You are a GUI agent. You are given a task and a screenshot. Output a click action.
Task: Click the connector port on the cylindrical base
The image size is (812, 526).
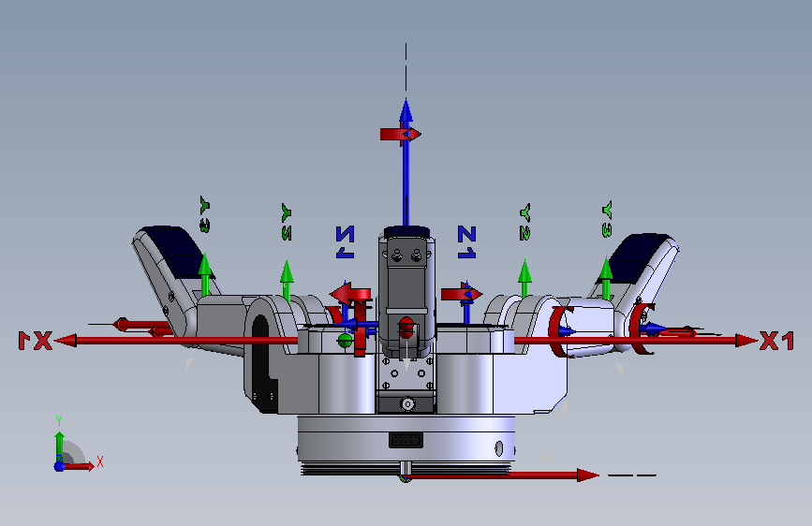pos(406,440)
